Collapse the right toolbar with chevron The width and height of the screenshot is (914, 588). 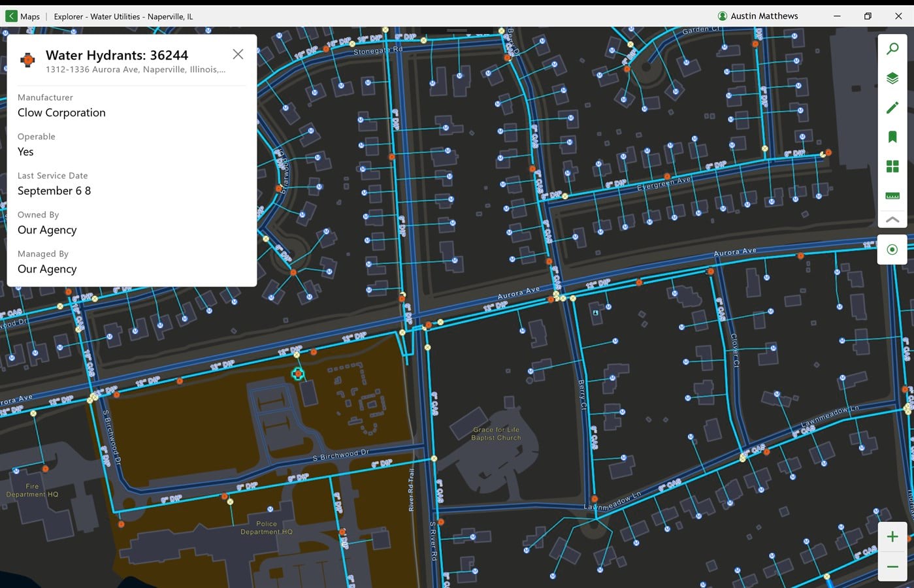[892, 220]
